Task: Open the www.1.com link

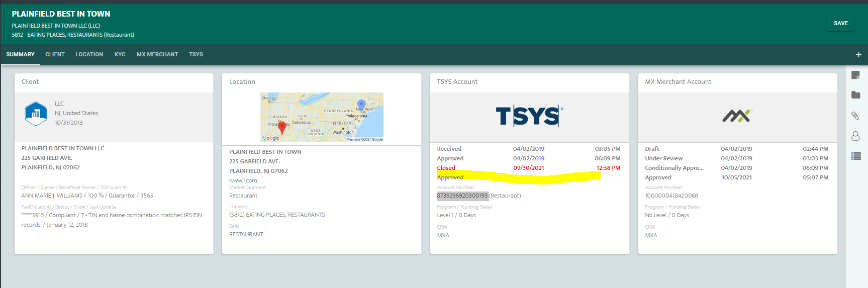Action: click(243, 180)
